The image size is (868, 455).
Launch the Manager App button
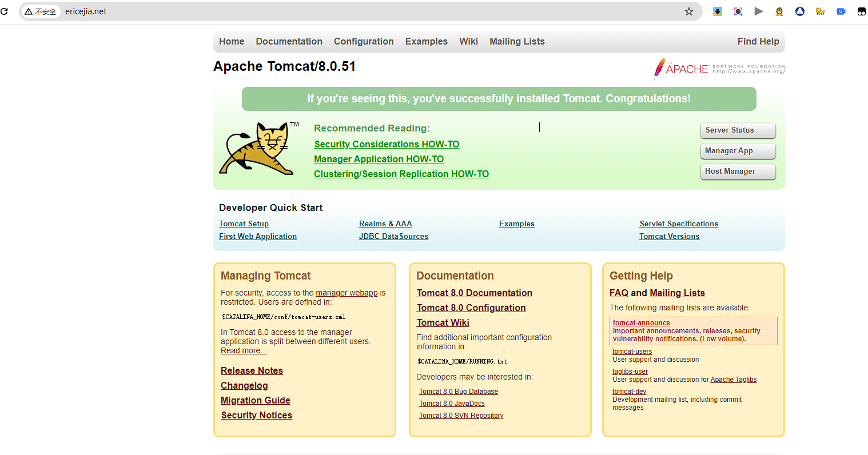(737, 151)
